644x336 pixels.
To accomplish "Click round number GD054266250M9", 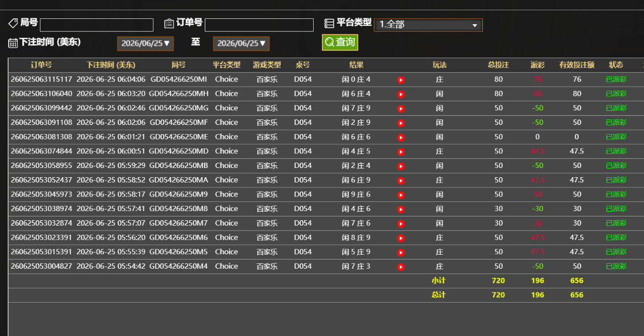I will pyautogui.click(x=179, y=194).
